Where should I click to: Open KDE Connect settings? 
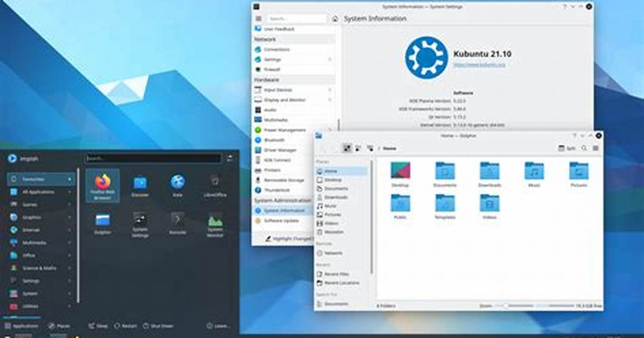283,160
